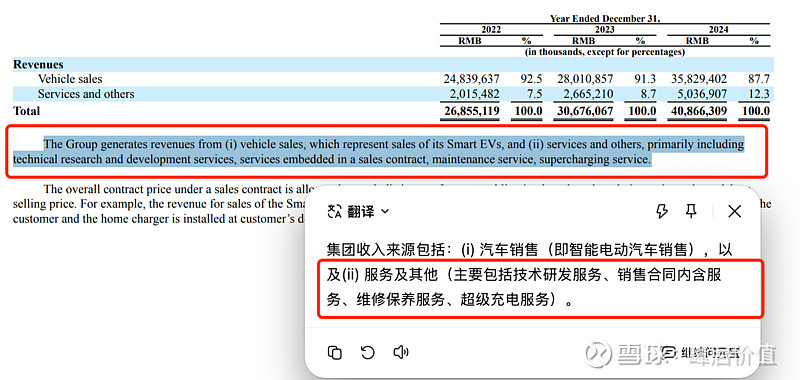Click the percentage 87.7

759,79
